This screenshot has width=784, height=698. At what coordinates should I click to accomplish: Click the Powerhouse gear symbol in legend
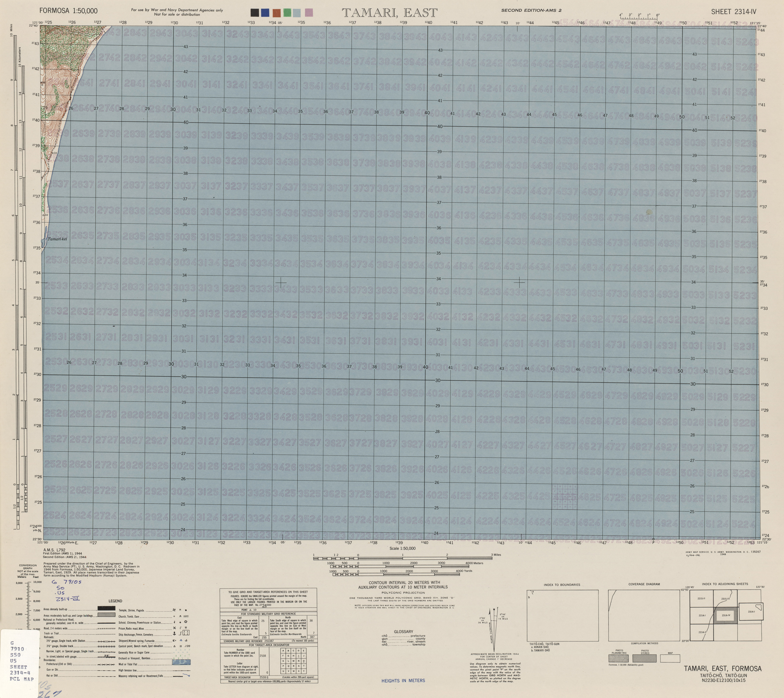point(186,622)
